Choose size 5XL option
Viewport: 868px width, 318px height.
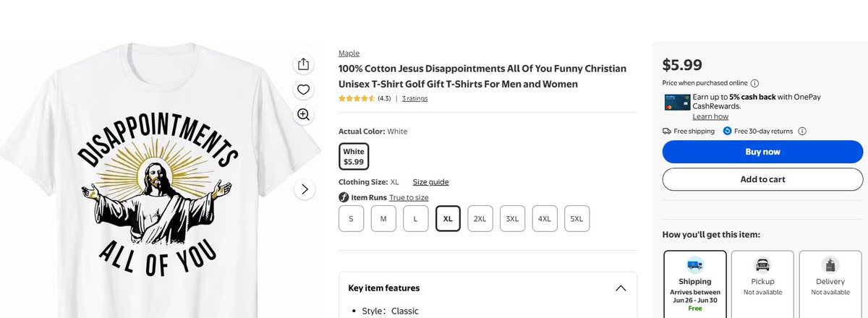point(576,219)
